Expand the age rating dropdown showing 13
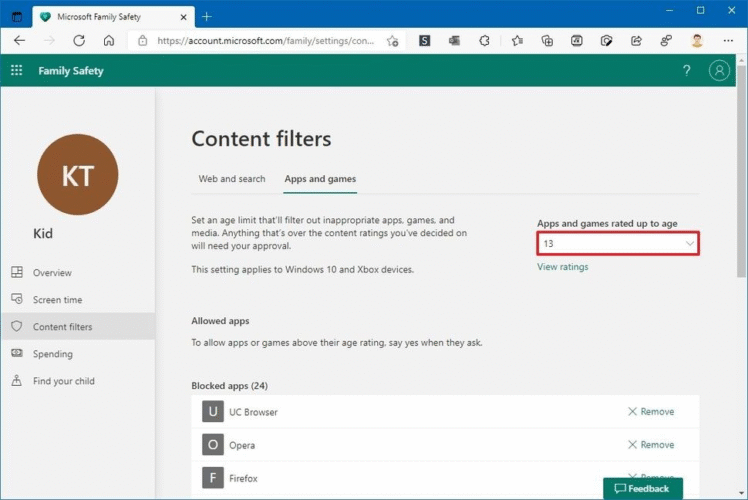Image resolution: width=748 pixels, height=500 pixels. tap(617, 243)
